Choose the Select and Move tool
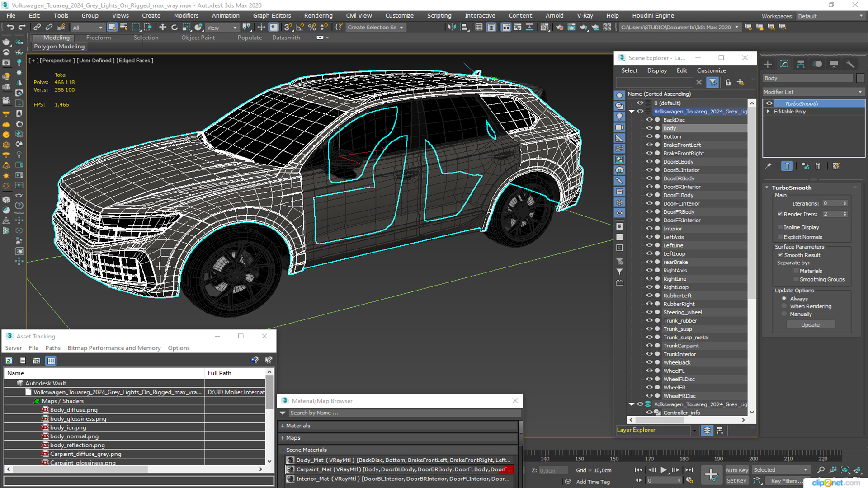 tap(163, 28)
